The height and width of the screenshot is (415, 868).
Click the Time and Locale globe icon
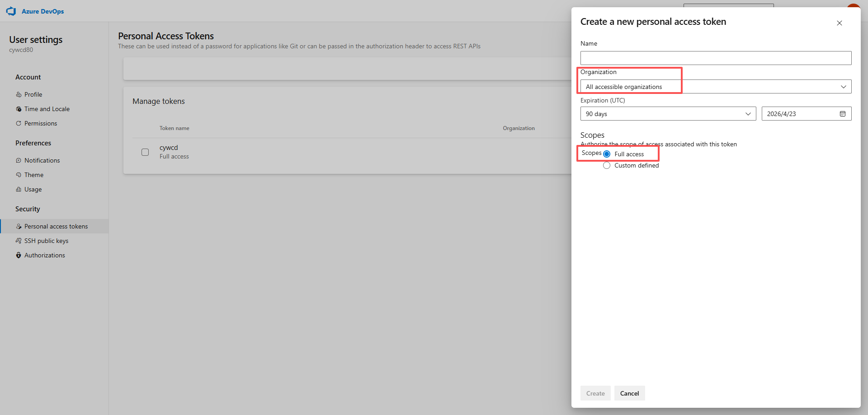(19, 109)
